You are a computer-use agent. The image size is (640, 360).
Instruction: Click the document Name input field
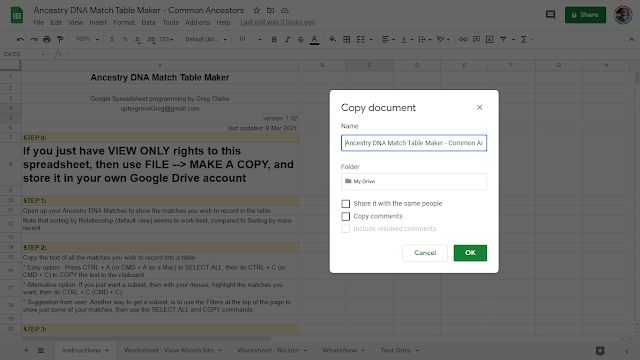pyautogui.click(x=414, y=143)
